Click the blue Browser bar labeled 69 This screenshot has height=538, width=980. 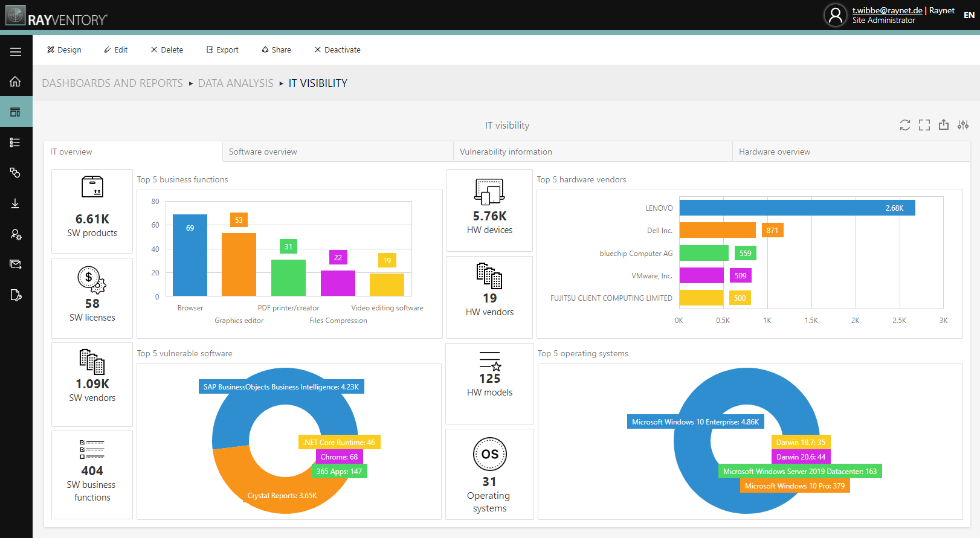[190, 255]
